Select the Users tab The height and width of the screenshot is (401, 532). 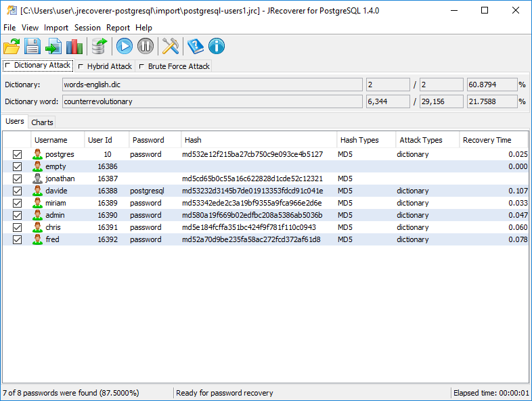coord(15,121)
